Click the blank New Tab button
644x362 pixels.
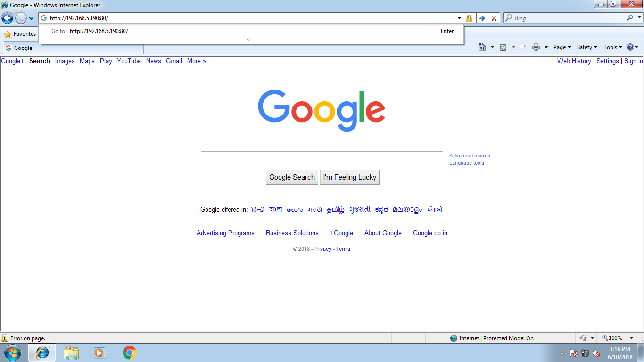(150, 48)
